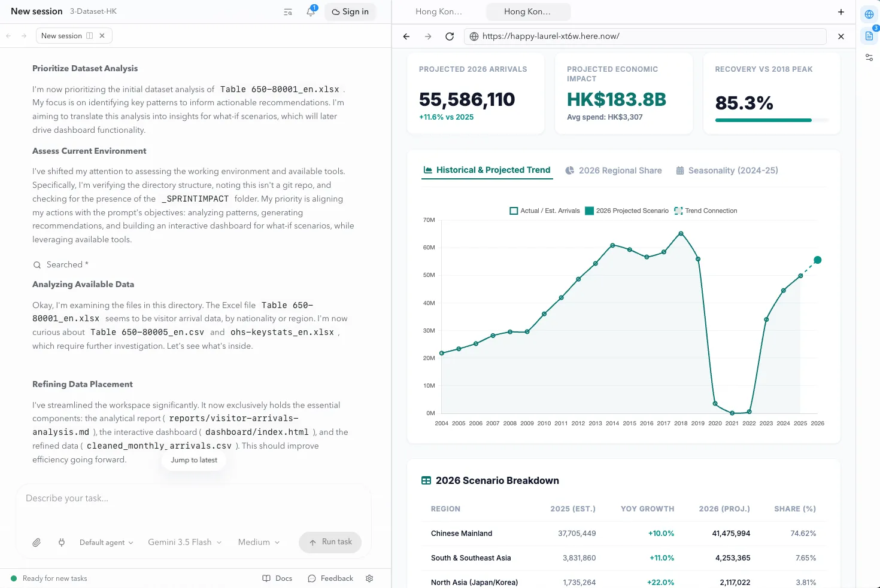This screenshot has height=588, width=880.
Task: Click the Jump to latest button
Action: [x=194, y=460]
